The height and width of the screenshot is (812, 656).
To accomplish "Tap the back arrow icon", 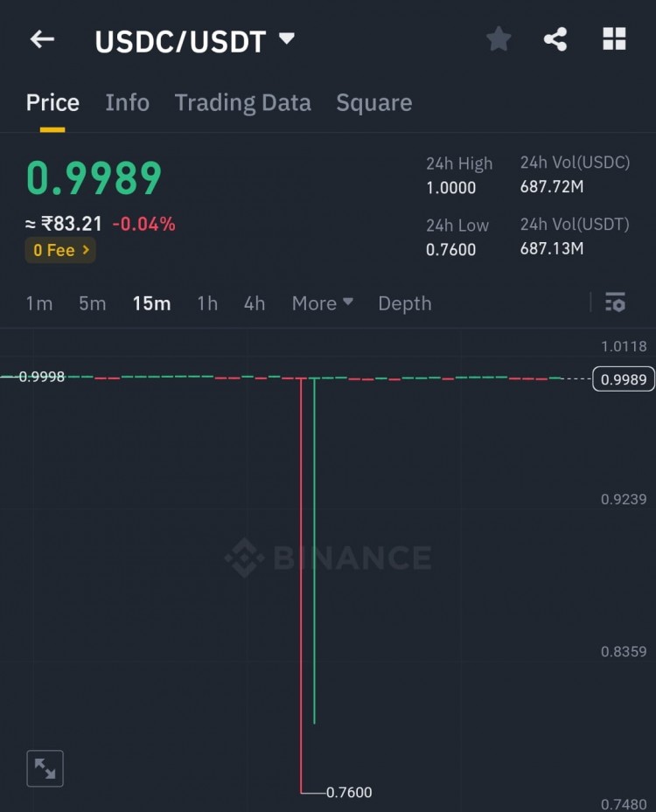I will (42, 39).
